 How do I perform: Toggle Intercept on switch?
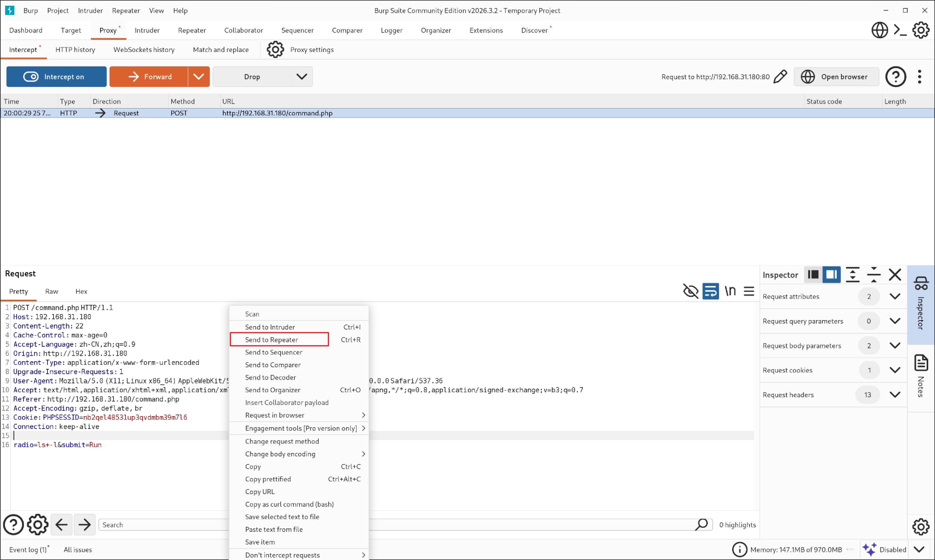pyautogui.click(x=57, y=77)
